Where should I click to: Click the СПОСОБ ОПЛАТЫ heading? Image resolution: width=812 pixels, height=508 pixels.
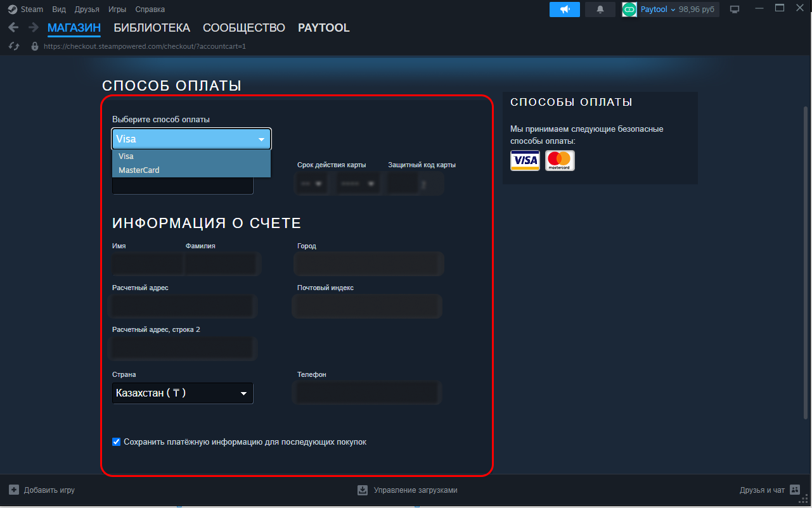click(172, 86)
